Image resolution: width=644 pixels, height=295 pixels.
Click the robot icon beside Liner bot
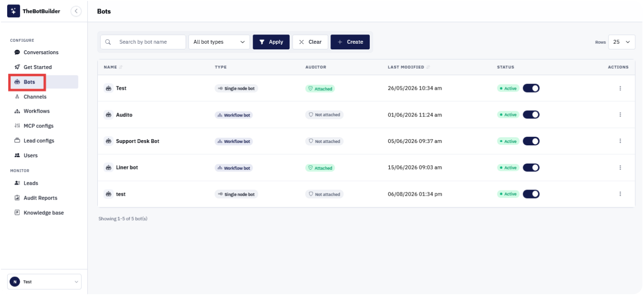tap(108, 167)
